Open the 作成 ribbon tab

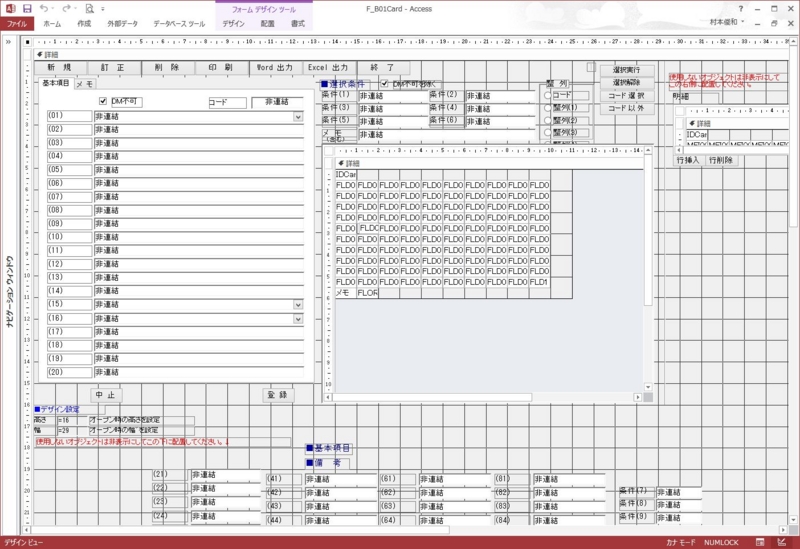point(84,23)
